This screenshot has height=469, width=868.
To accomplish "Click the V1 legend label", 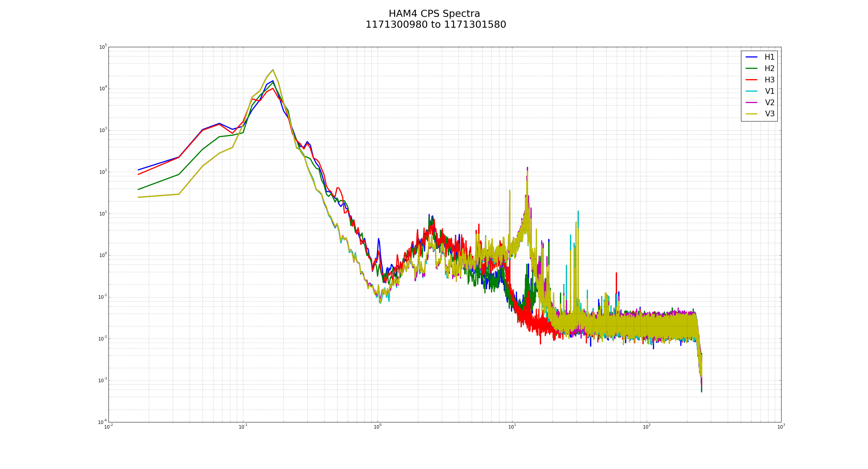I will click(x=770, y=91).
